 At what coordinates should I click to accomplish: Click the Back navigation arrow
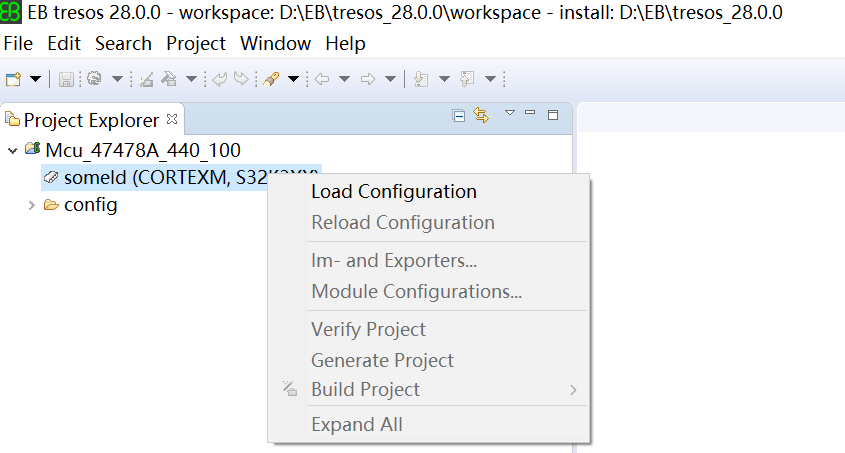point(322,80)
